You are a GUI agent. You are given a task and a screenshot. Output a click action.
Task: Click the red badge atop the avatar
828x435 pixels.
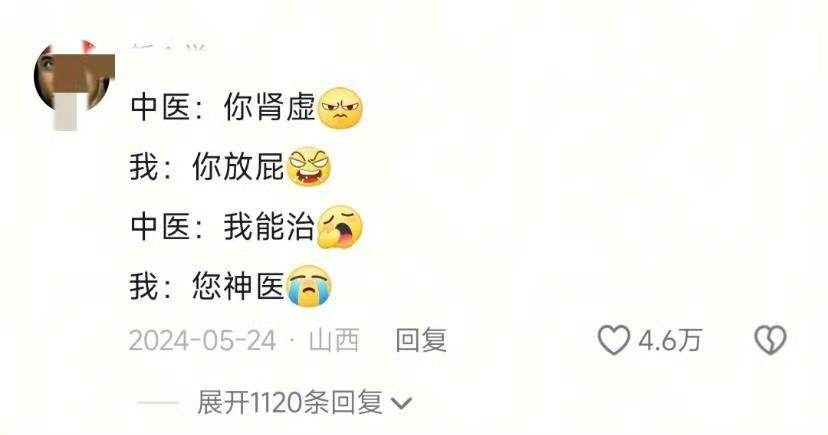[x=87, y=46]
